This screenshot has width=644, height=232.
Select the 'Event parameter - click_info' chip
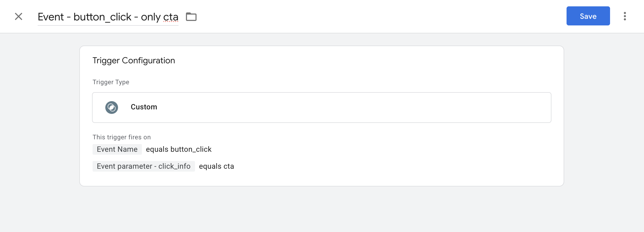coord(143,166)
